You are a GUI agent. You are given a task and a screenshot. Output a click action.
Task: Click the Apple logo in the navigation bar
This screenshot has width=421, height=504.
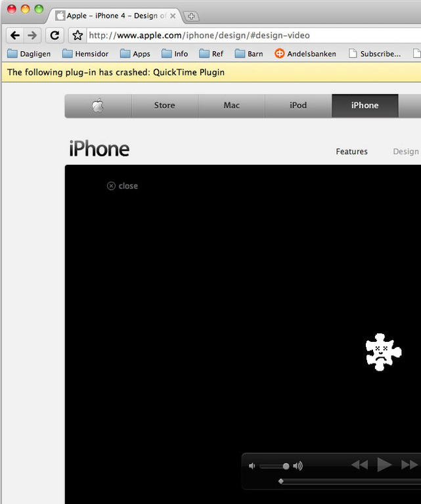pyautogui.click(x=98, y=105)
